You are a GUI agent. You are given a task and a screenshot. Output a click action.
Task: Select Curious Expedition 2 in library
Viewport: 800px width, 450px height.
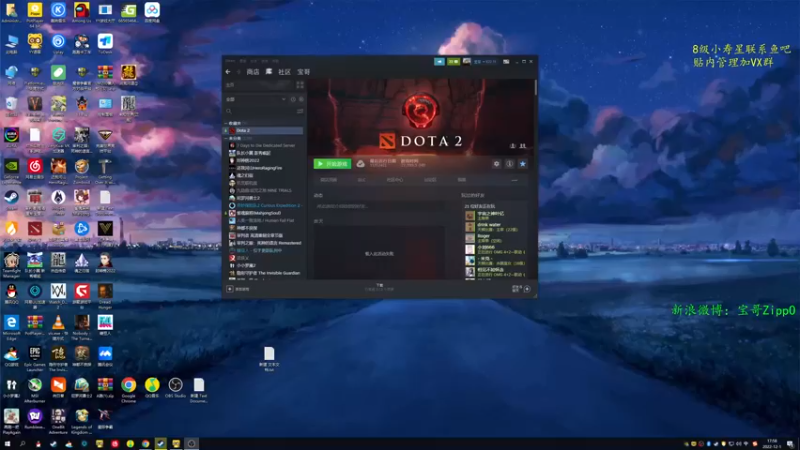(x=264, y=205)
